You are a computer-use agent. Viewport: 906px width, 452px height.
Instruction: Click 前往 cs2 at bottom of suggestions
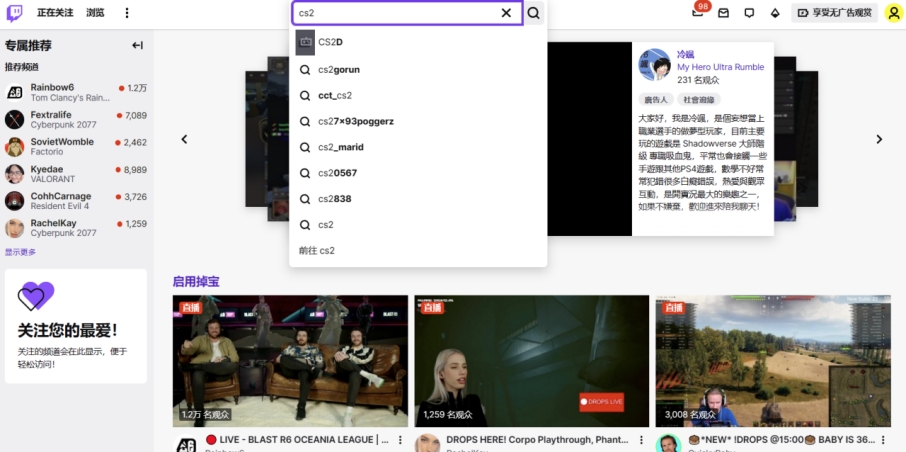point(418,250)
